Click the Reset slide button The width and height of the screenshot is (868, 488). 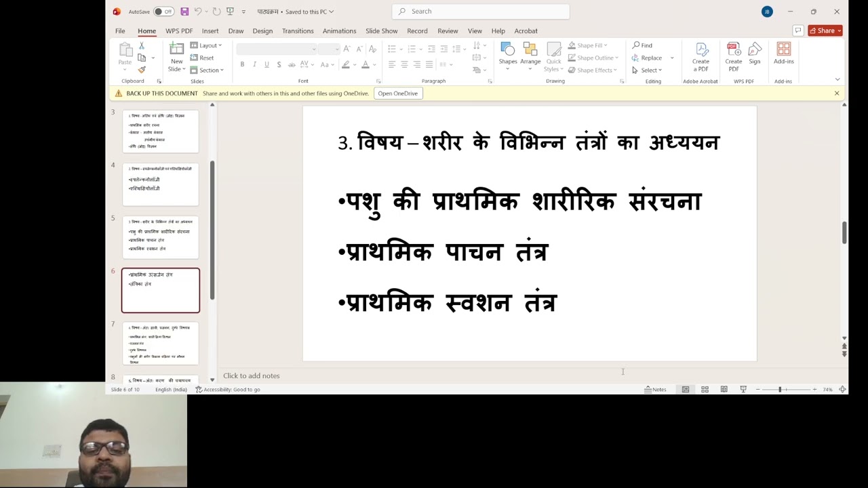click(x=202, y=58)
